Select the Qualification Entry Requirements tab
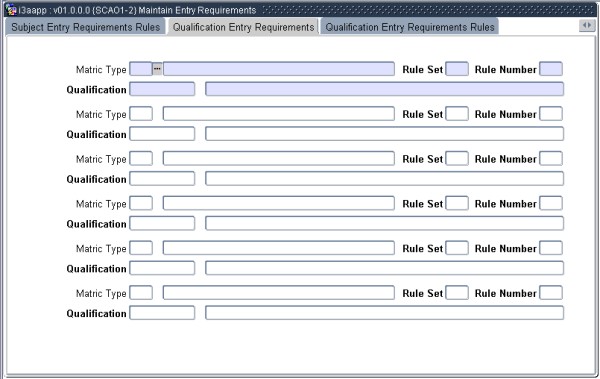 [x=243, y=27]
